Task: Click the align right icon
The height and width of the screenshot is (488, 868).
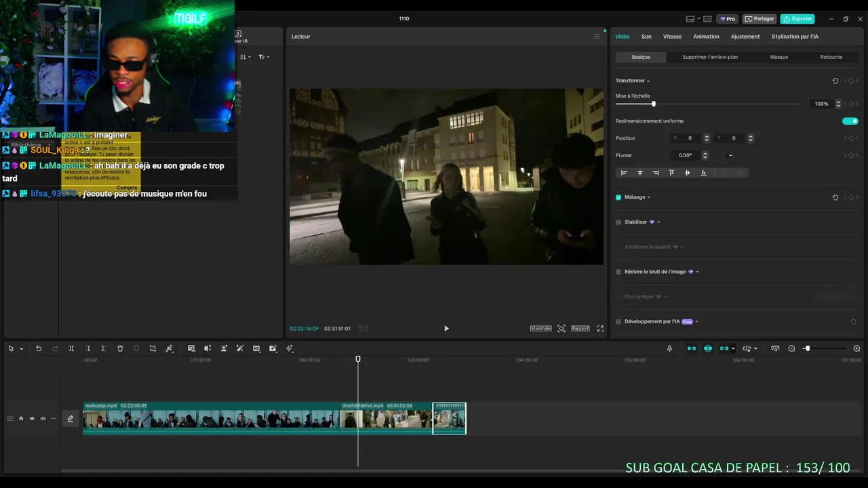Action: 656,173
